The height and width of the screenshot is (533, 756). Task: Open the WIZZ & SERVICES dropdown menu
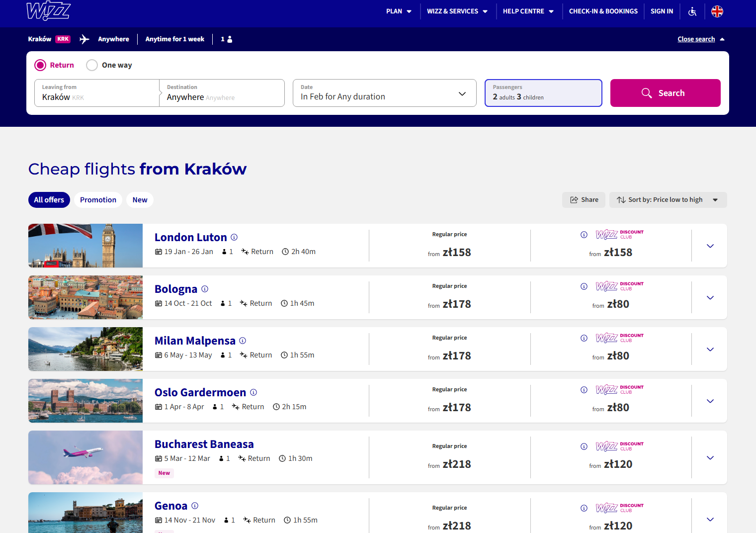457,11
